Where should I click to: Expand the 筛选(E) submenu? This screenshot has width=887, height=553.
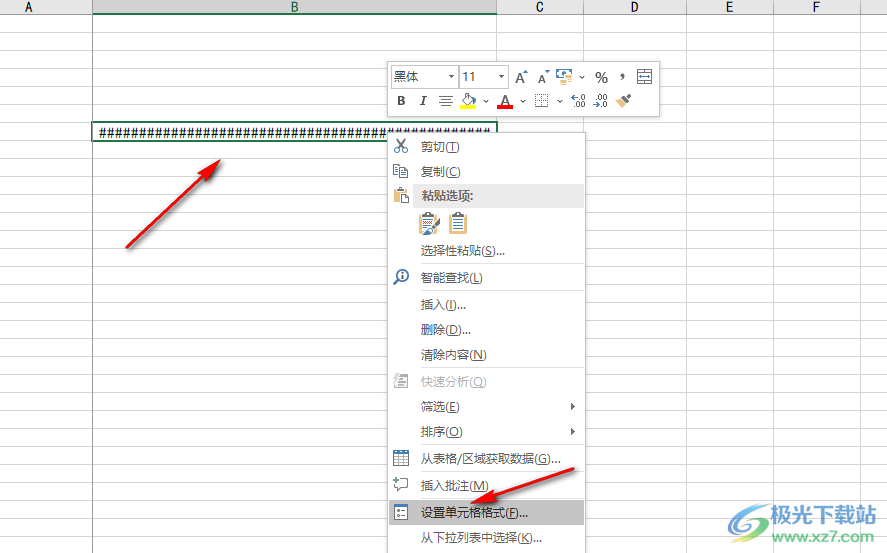(486, 407)
